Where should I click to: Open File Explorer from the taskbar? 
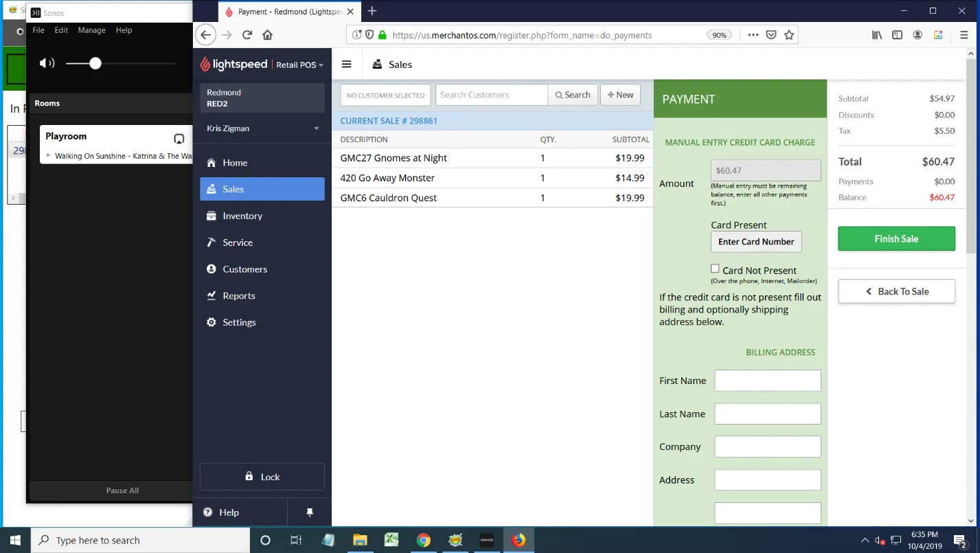tap(360, 540)
